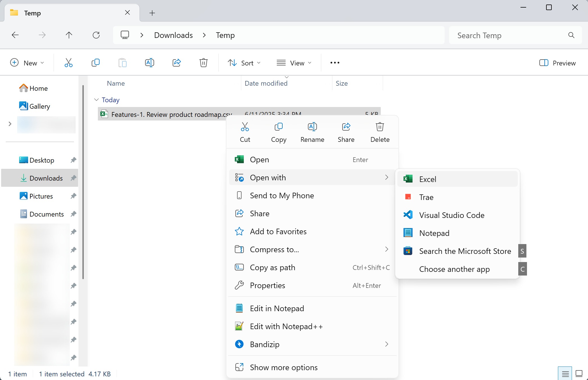Unpin Desktop using its pin icon
The width and height of the screenshot is (588, 380).
tap(73, 160)
